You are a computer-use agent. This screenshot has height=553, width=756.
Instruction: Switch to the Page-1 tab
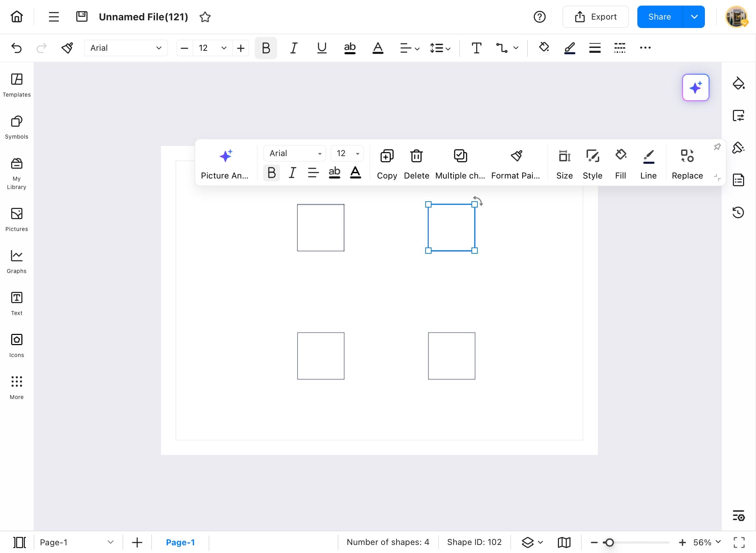(x=180, y=542)
